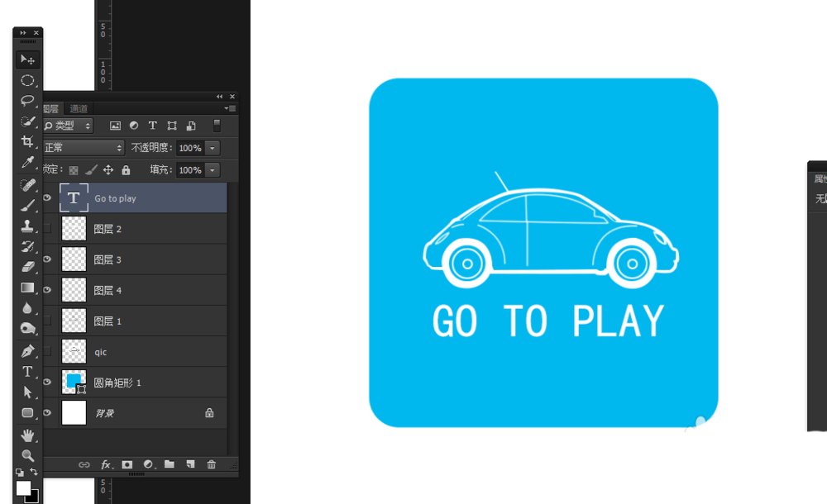Select the Move tool
Image resolution: width=827 pixels, height=504 pixels.
coord(27,60)
